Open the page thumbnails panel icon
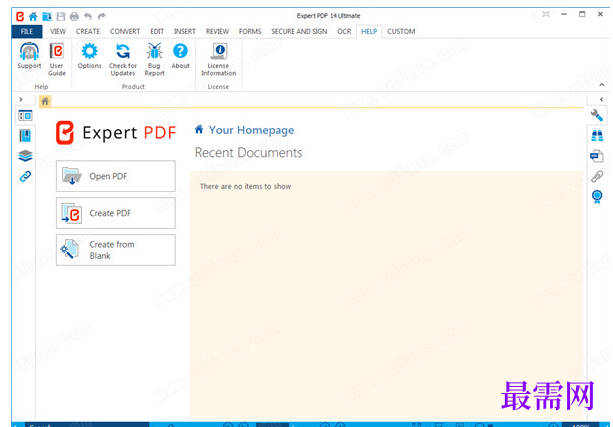 point(25,116)
